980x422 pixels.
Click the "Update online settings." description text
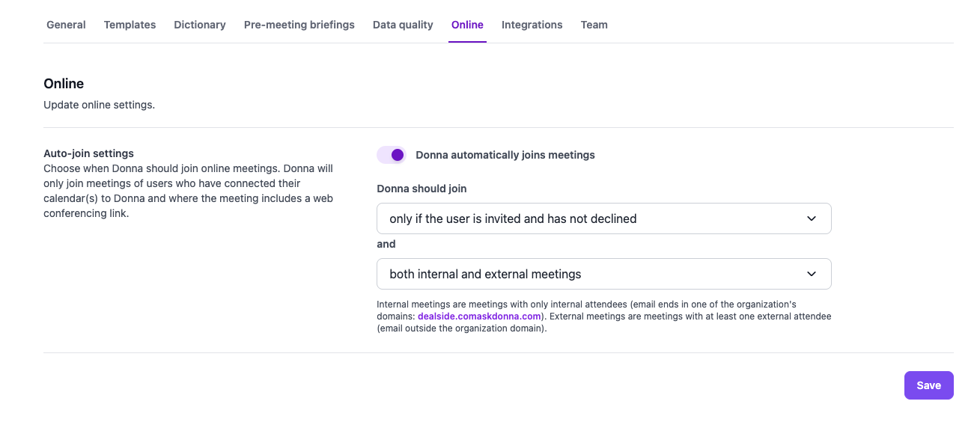tap(99, 105)
